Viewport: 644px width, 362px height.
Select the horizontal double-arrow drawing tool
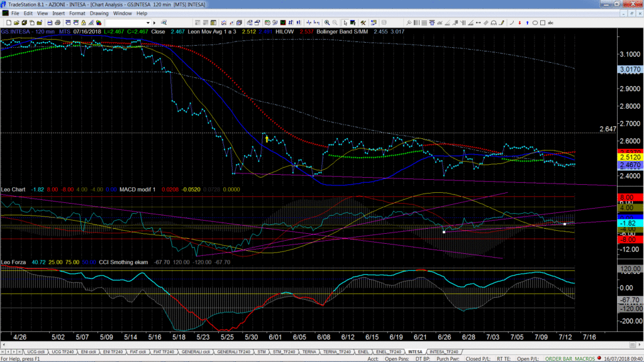478,23
